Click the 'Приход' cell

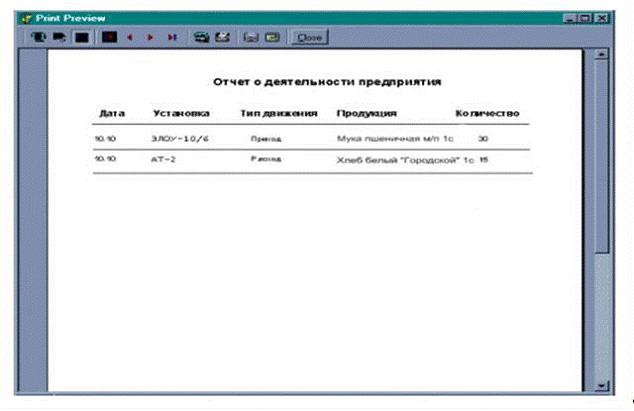click(266, 139)
